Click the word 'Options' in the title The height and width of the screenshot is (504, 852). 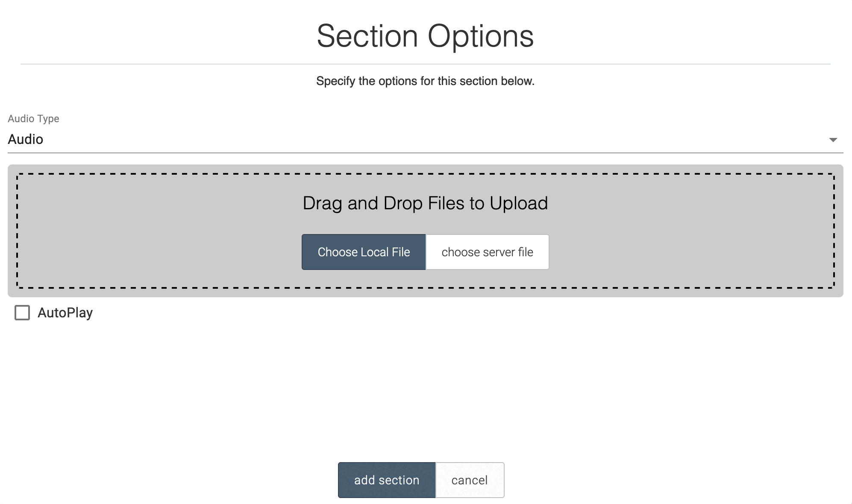(480, 36)
